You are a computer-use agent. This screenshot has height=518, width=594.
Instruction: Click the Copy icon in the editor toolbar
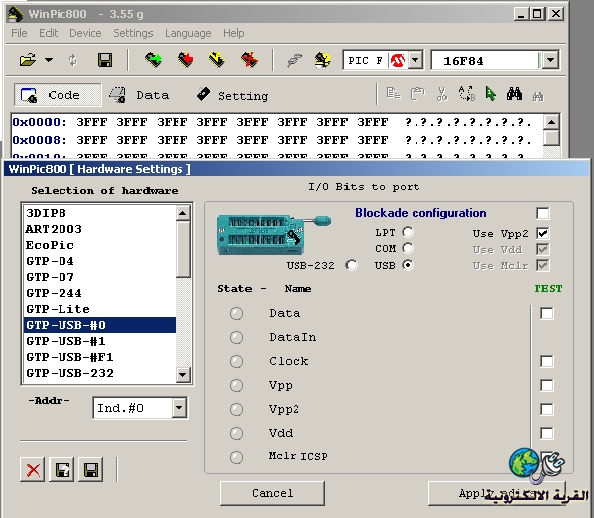tap(394, 94)
